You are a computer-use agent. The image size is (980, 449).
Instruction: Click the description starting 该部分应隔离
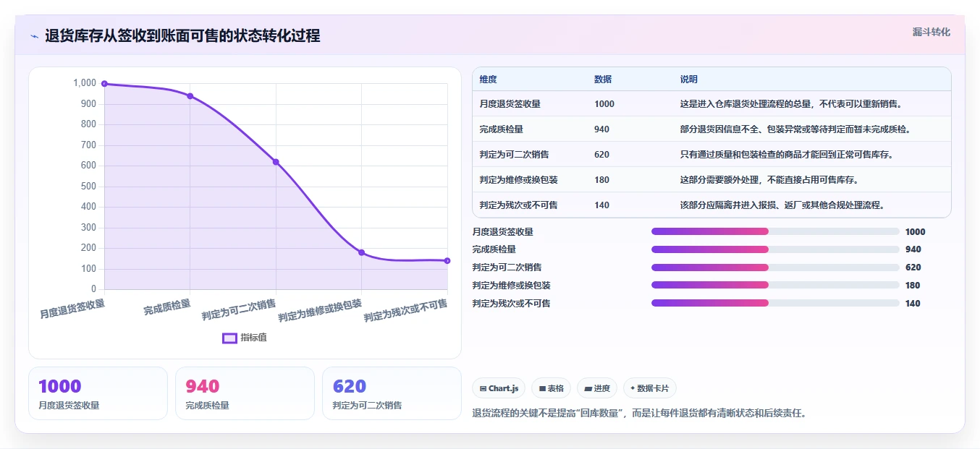click(782, 205)
